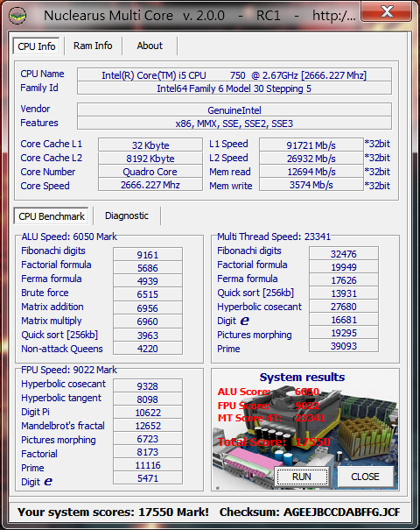Click the ALU Fibonachi digits score 9161
The image size is (420, 530).
[x=148, y=255]
